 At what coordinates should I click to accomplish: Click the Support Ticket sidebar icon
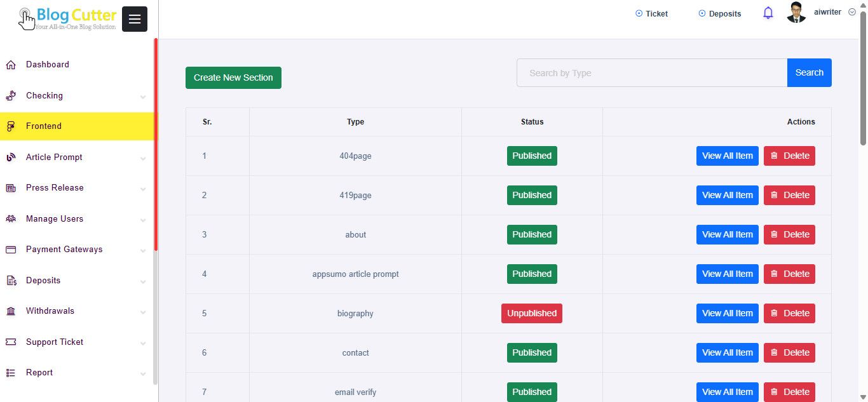tap(11, 342)
